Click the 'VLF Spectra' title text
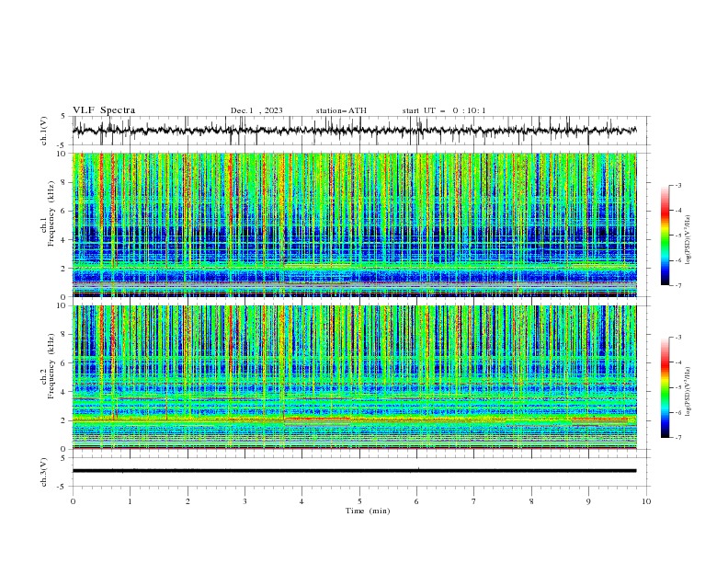The image size is (728, 563). [x=104, y=110]
